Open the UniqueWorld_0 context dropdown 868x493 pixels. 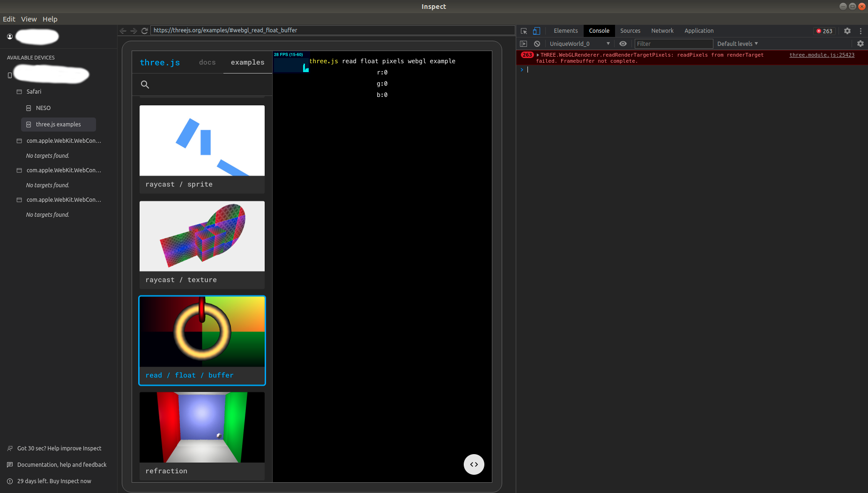pyautogui.click(x=579, y=44)
